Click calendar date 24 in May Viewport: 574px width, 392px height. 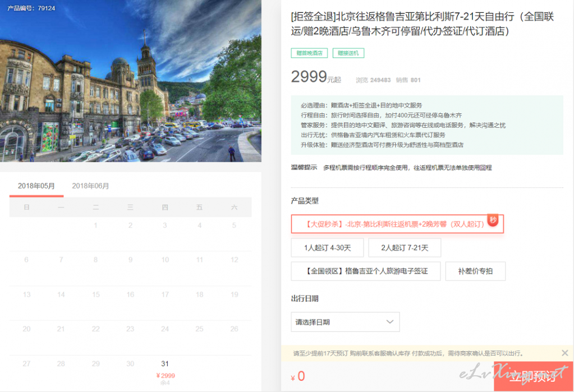tap(165, 329)
